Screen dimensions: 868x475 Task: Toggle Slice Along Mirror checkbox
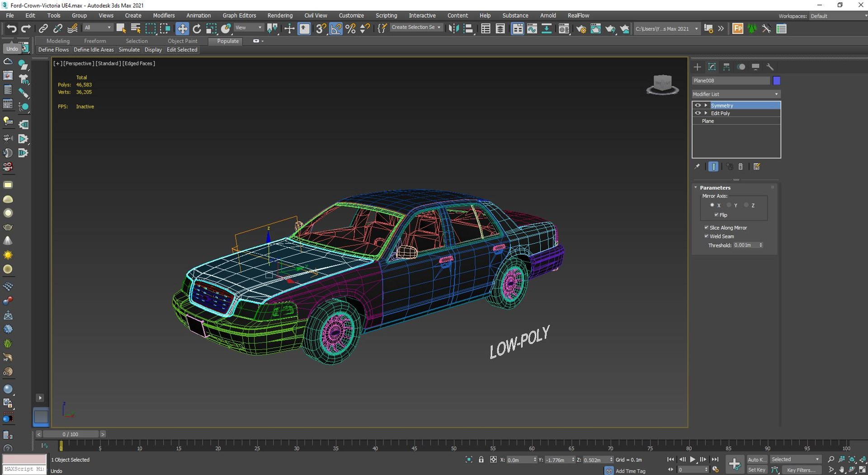706,227
